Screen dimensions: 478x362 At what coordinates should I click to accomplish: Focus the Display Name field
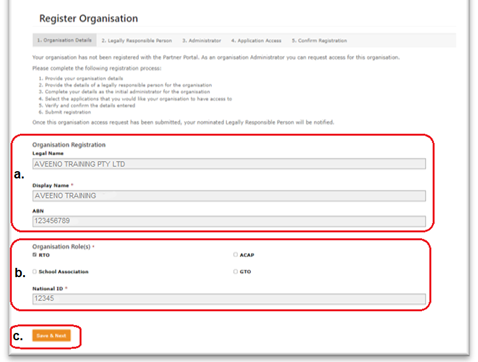tap(229, 196)
